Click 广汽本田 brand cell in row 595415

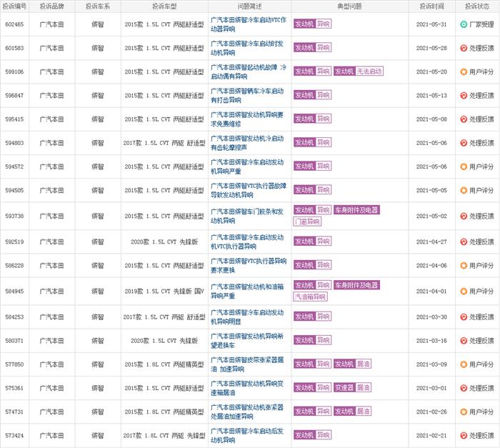click(x=51, y=119)
